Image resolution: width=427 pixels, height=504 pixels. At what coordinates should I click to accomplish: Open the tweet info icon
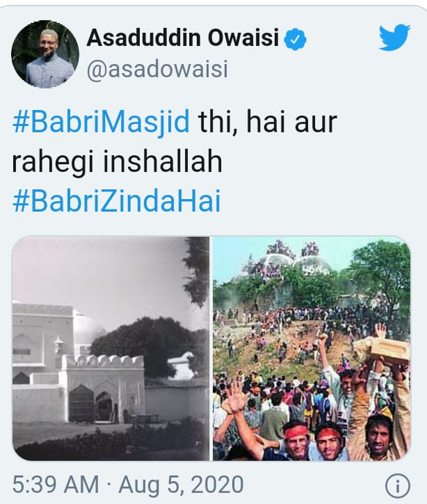pos(398,485)
